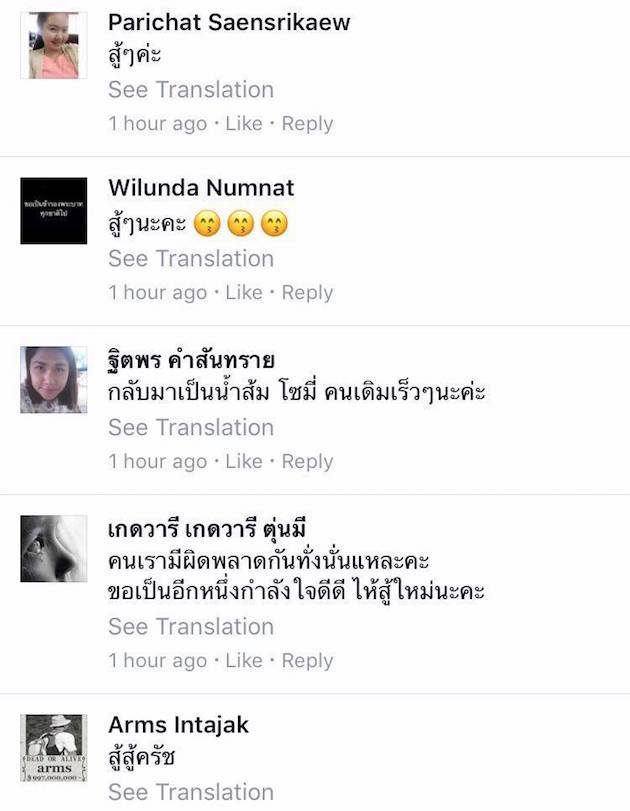Click the name Parichat Saensrikaew
This screenshot has height=811, width=630.
point(229,22)
